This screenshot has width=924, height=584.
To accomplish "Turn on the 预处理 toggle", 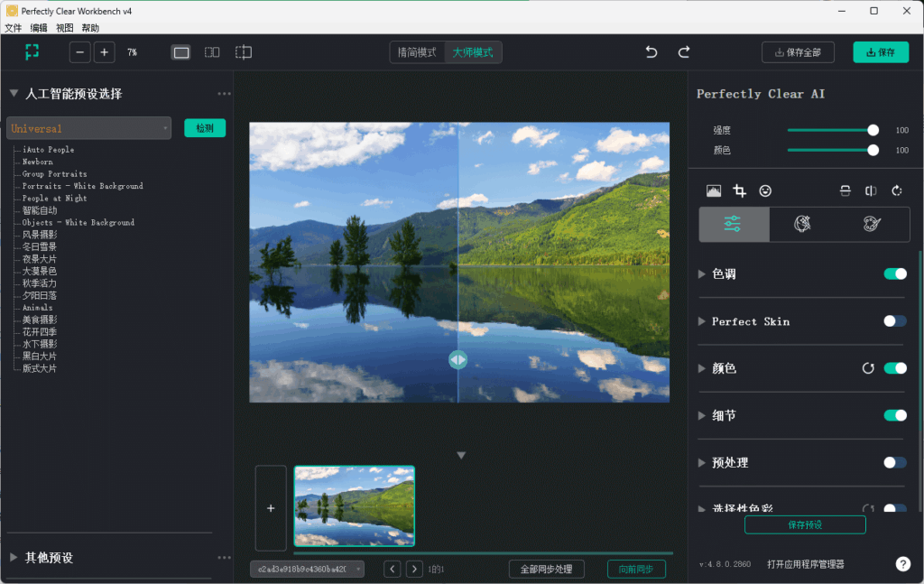I will [x=894, y=462].
